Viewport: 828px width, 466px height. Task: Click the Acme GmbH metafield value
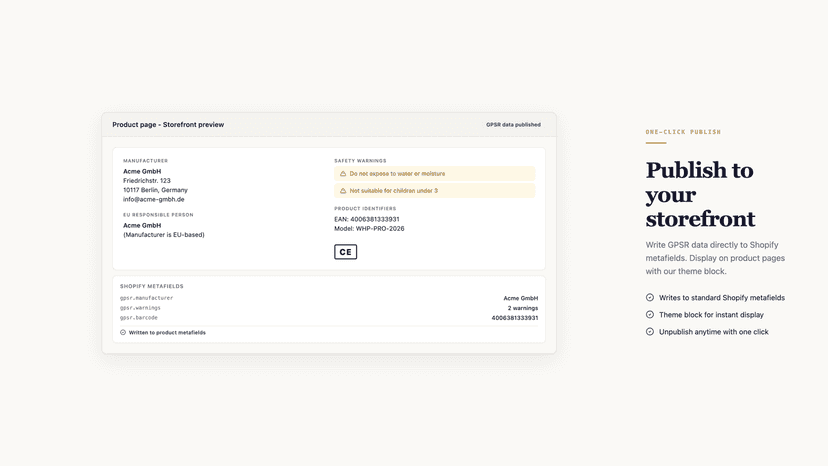[x=521, y=298]
